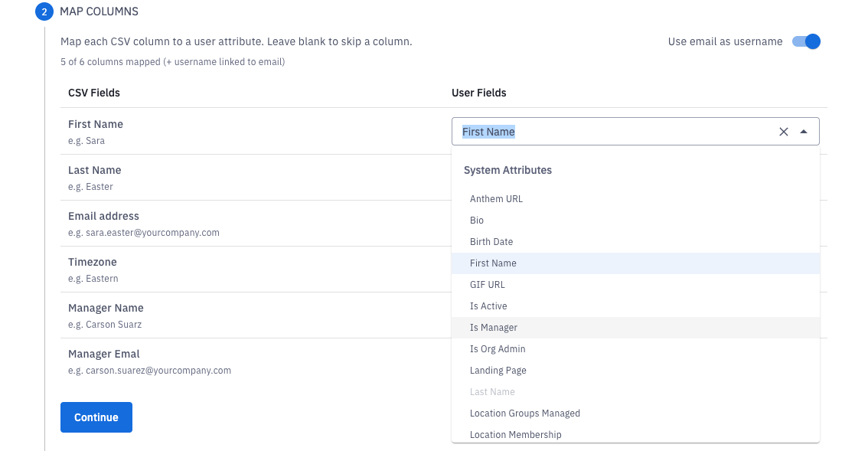Pick Is Manager option
Screen dimensions: 868x451
635,328
